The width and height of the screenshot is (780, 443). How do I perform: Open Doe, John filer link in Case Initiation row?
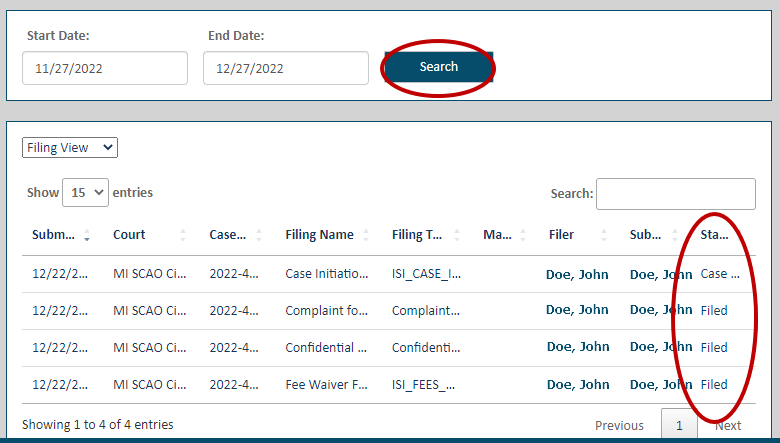(577, 273)
